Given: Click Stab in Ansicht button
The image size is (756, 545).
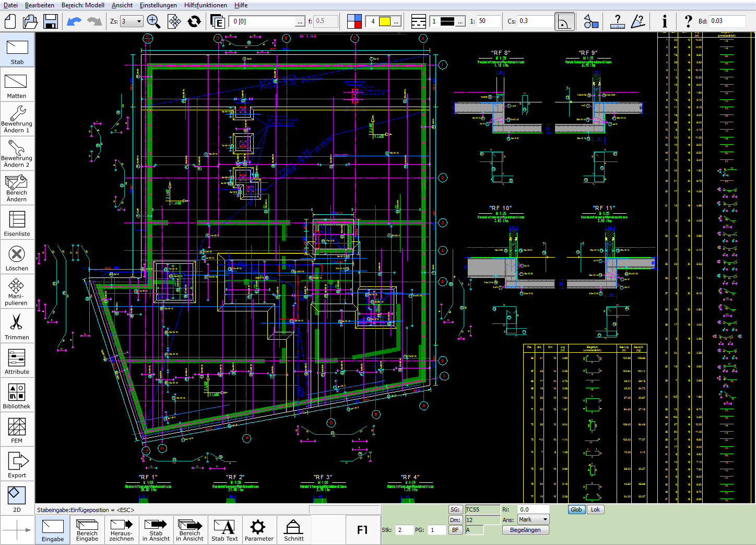Looking at the screenshot, I should 156,530.
